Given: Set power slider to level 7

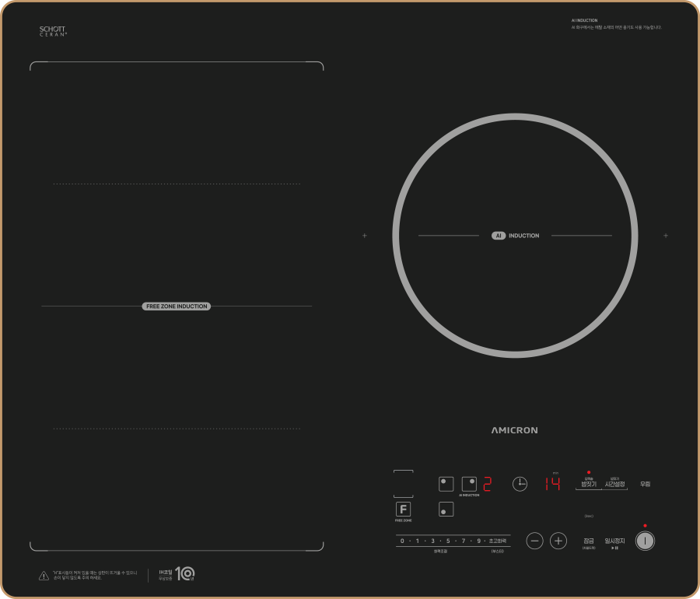Looking at the screenshot, I should 464,541.
